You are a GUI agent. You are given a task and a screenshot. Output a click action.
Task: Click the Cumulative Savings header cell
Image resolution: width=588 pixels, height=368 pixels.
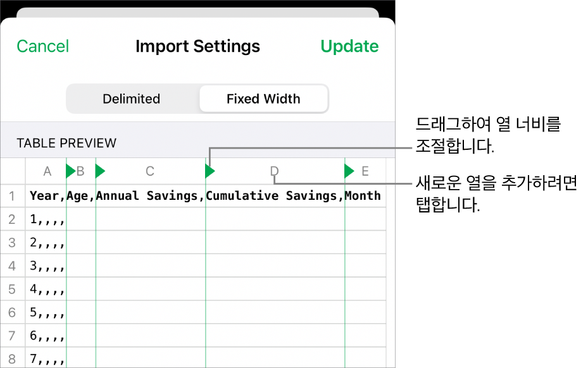(275, 196)
